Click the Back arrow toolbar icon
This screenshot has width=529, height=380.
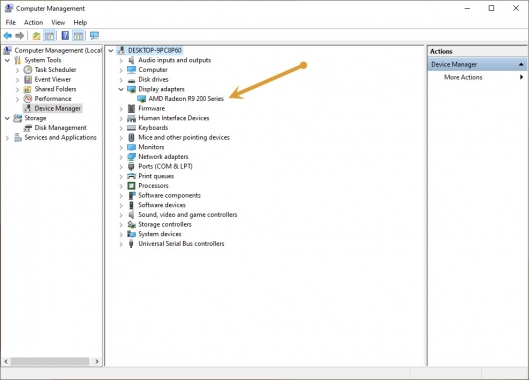point(7,35)
